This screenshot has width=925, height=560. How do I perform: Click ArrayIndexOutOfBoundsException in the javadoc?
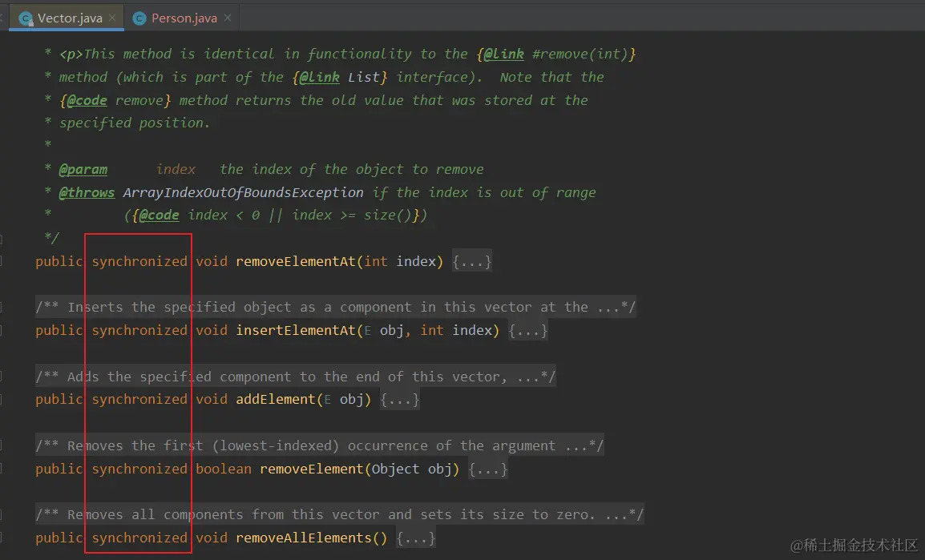click(243, 193)
